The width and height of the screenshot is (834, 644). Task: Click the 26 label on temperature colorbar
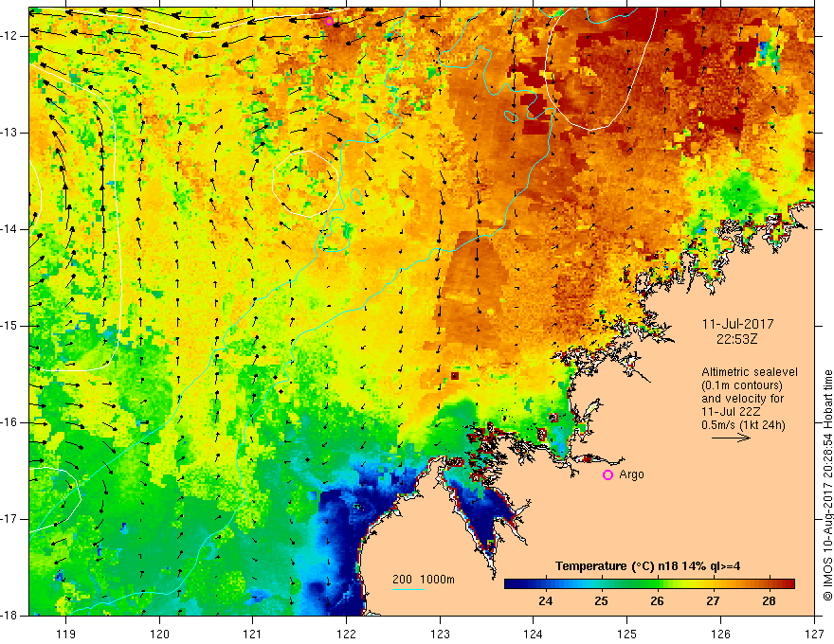[657, 601]
